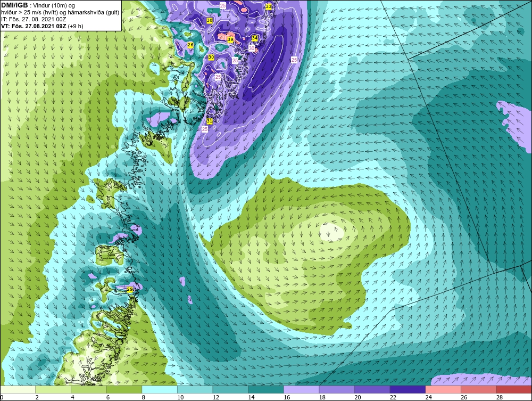Click the yellow 34 gust label
Image resolution: width=532 pixels, height=401 pixels.
[255, 38]
